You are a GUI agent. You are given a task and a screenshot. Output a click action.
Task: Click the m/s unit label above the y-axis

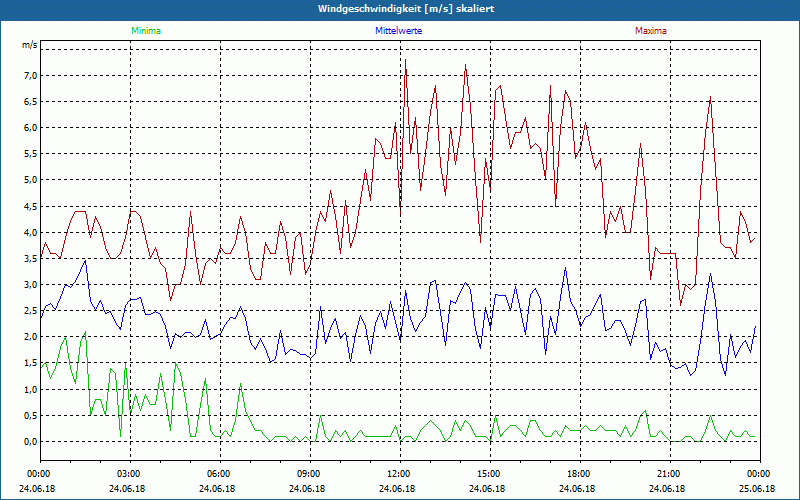pyautogui.click(x=29, y=46)
